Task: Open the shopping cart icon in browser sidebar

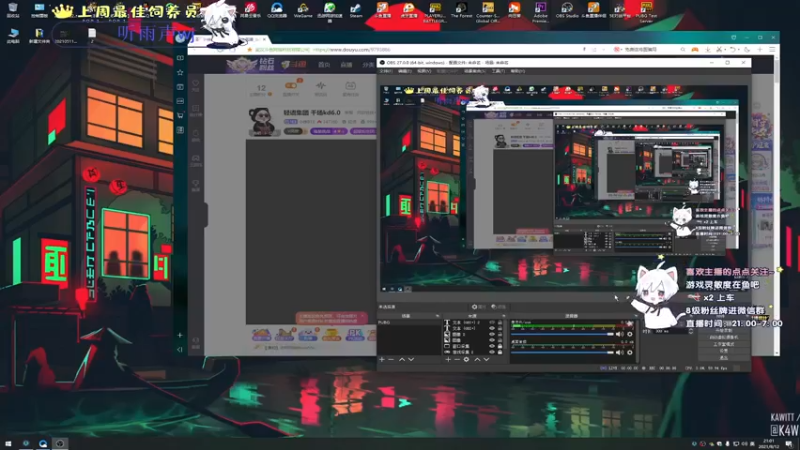Action: pos(180,115)
